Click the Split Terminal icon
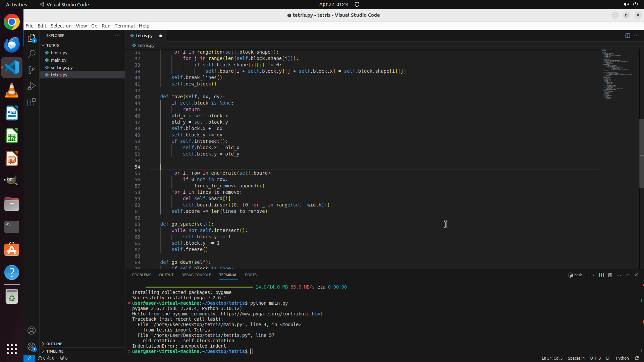This screenshot has height=362, width=644. [601, 275]
